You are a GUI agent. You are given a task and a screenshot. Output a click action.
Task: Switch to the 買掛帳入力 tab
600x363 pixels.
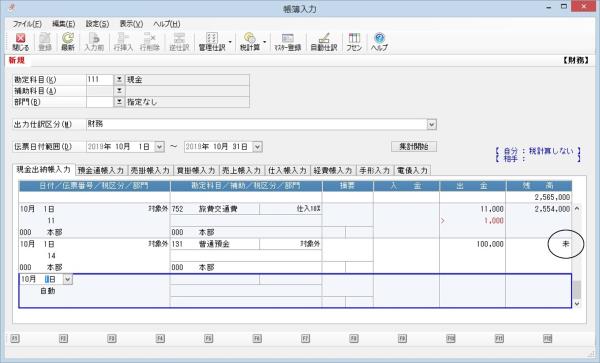[x=196, y=171]
